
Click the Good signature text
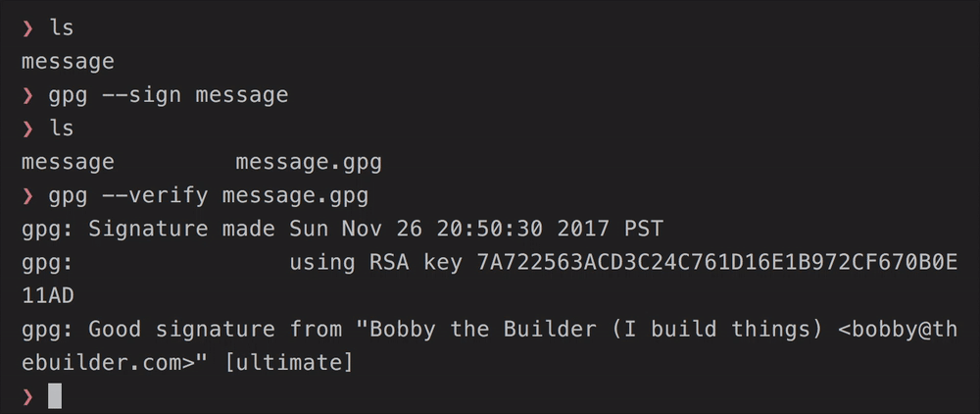(181, 330)
